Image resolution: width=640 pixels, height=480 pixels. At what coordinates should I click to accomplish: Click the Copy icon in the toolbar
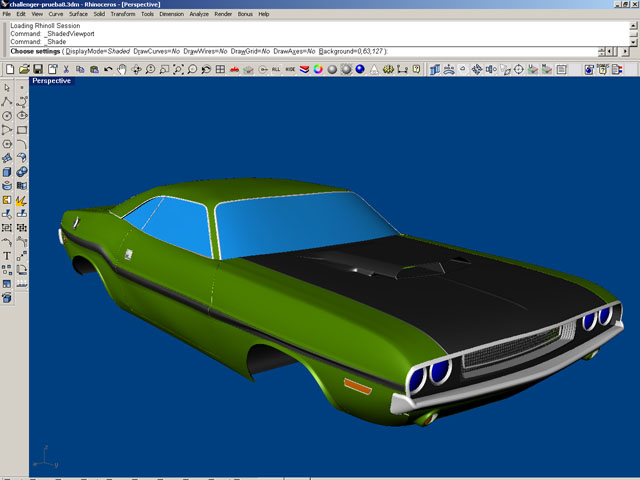click(80, 69)
